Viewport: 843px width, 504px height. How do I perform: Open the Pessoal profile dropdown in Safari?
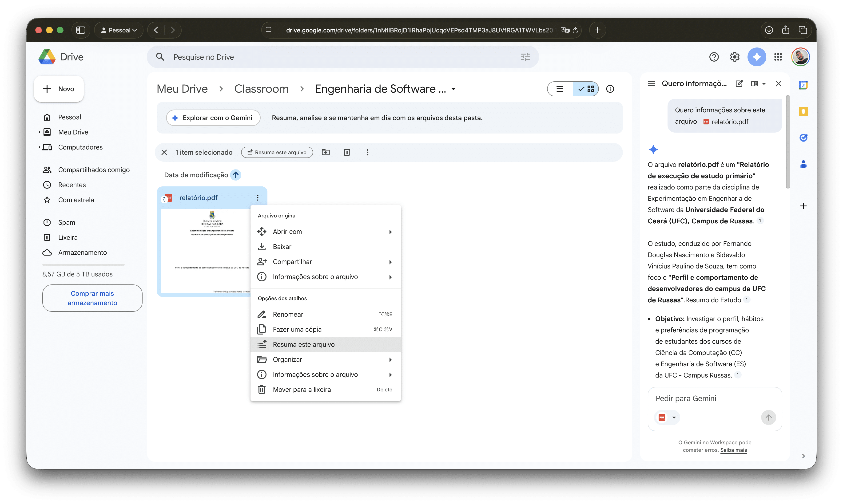point(119,30)
